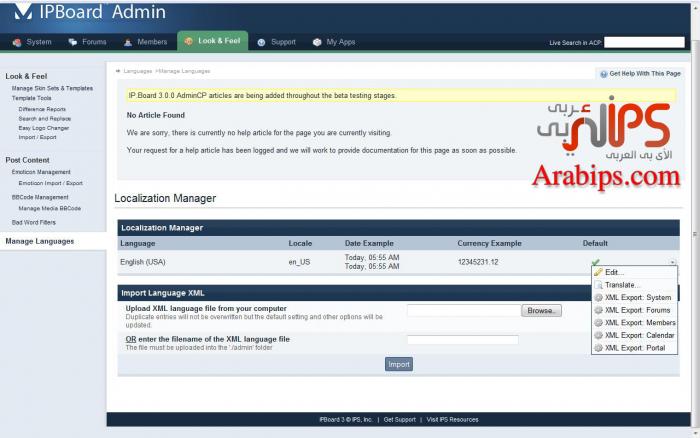Choose XML Export: Calendar menu entry
This screenshot has height=438, width=700.
(640, 335)
